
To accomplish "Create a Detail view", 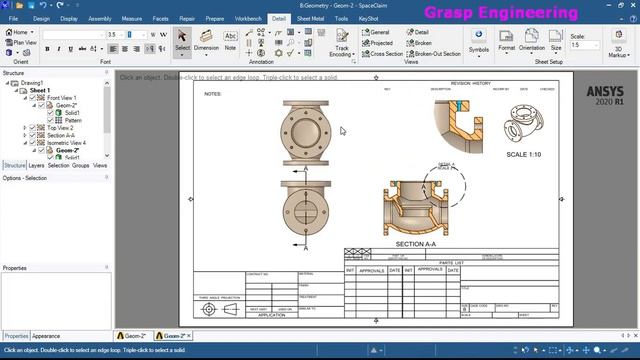I will (418, 32).
